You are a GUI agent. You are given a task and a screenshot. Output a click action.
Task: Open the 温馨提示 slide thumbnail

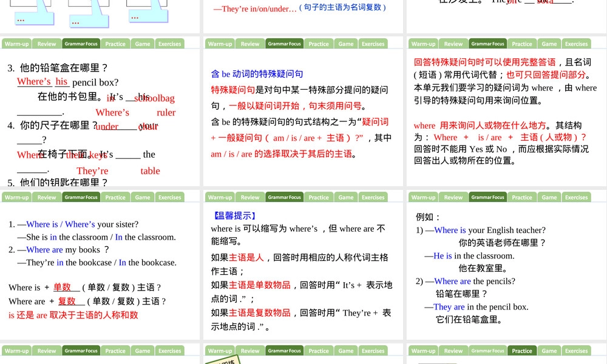(x=303, y=265)
